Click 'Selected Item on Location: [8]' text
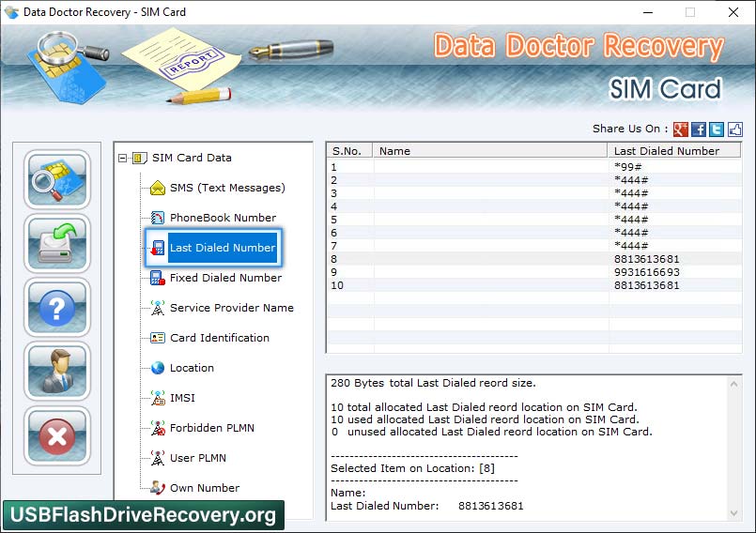The width and height of the screenshot is (756, 533). pos(412,468)
